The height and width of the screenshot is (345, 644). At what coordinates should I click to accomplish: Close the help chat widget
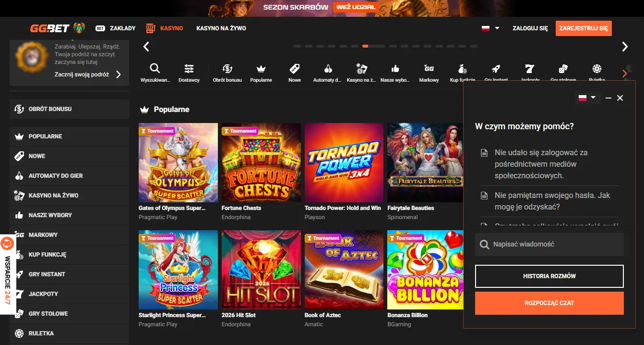click(620, 98)
